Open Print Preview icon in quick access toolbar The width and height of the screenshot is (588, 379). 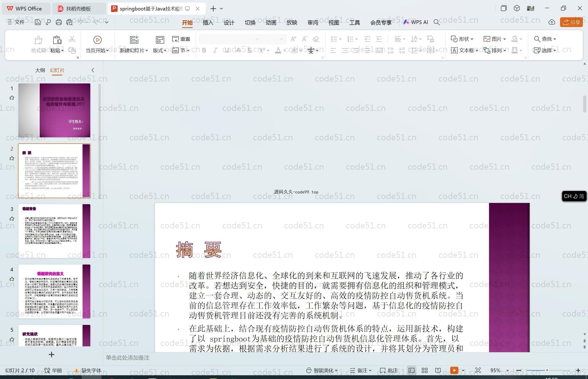coord(70,22)
